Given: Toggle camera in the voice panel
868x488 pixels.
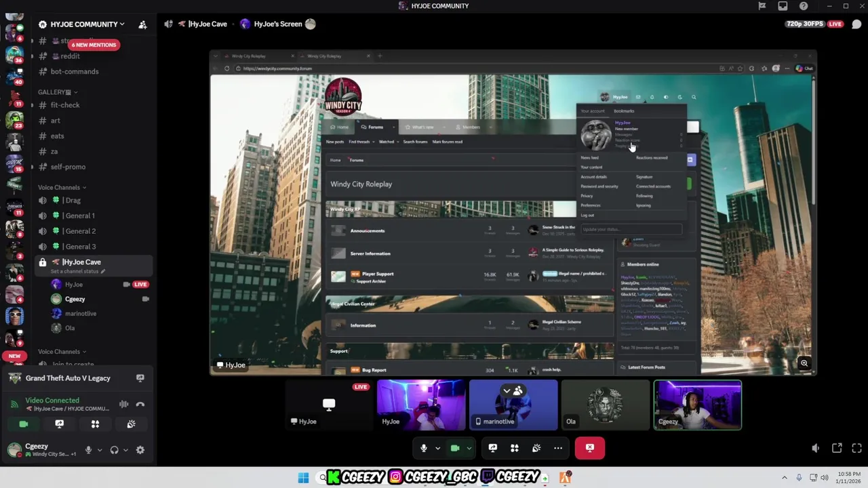Looking at the screenshot, I should point(24,424).
